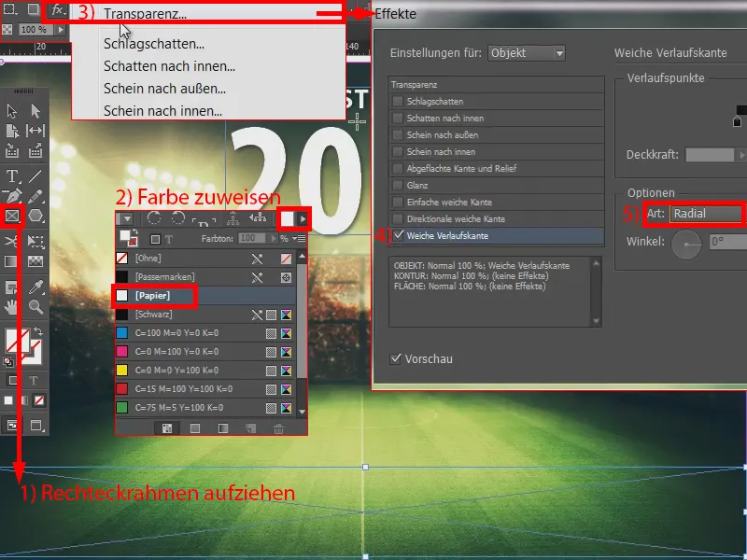Select the Polygon tool
This screenshot has width=747, height=560.
coord(35,217)
